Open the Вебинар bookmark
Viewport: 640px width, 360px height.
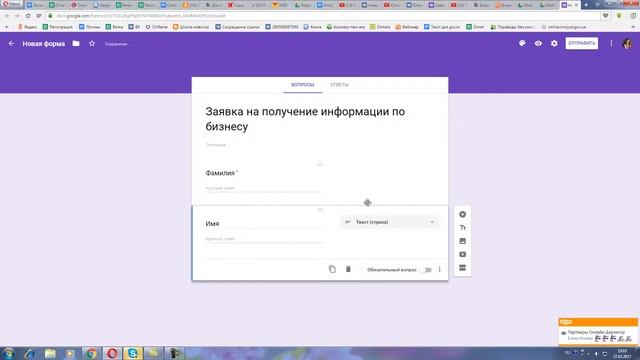407,27
